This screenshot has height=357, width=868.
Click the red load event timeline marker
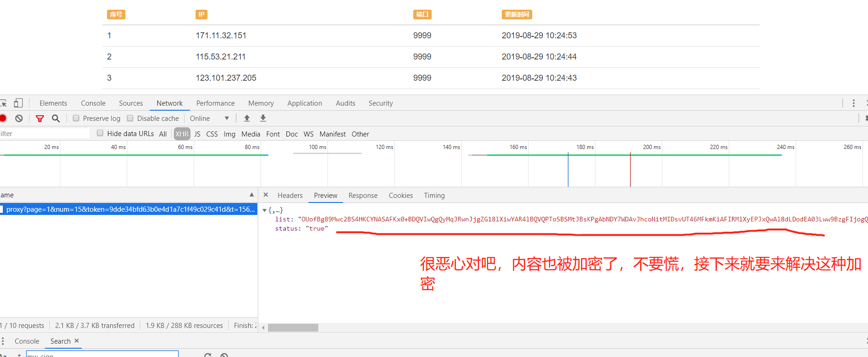630,170
